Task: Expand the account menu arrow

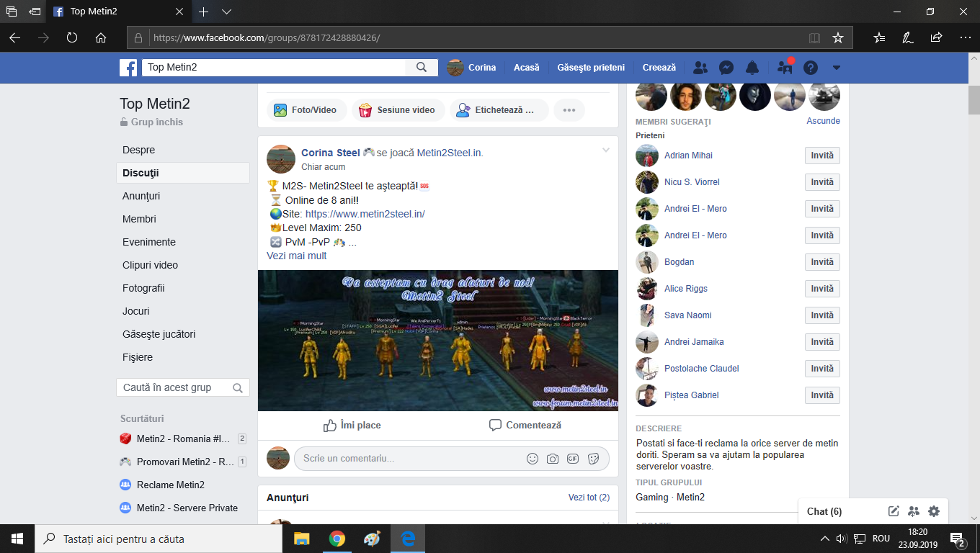Action: 837,68
